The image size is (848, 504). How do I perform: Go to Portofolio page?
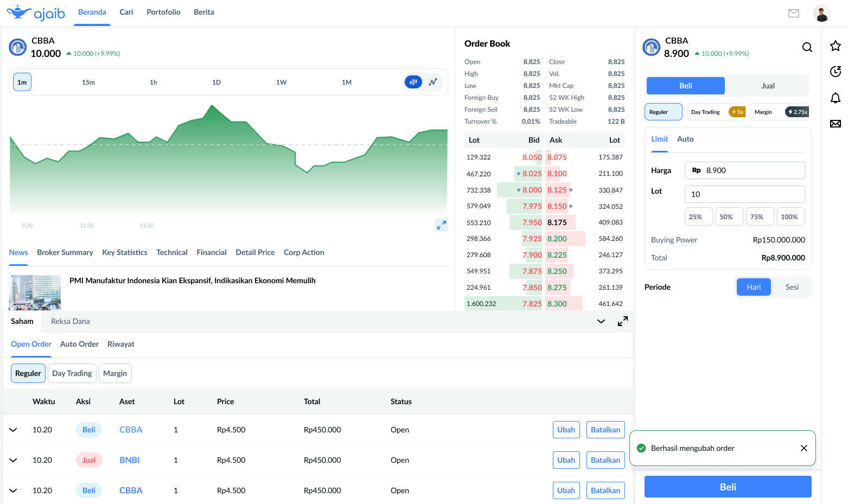coord(163,12)
